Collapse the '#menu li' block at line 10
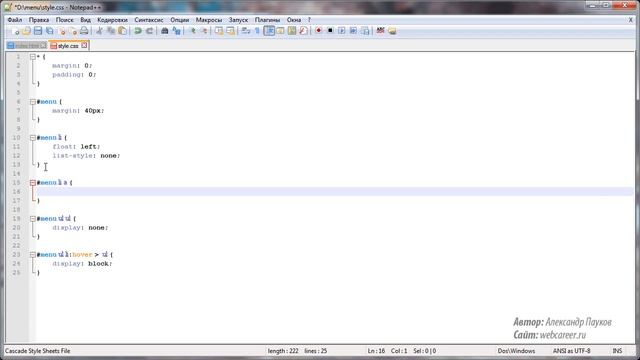This screenshot has height=360, width=640. [33, 138]
